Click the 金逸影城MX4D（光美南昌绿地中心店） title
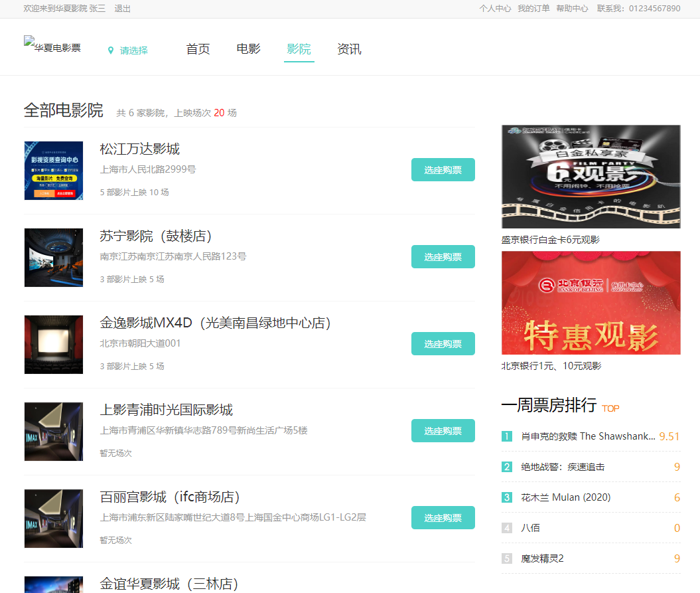The image size is (700, 593). [215, 323]
